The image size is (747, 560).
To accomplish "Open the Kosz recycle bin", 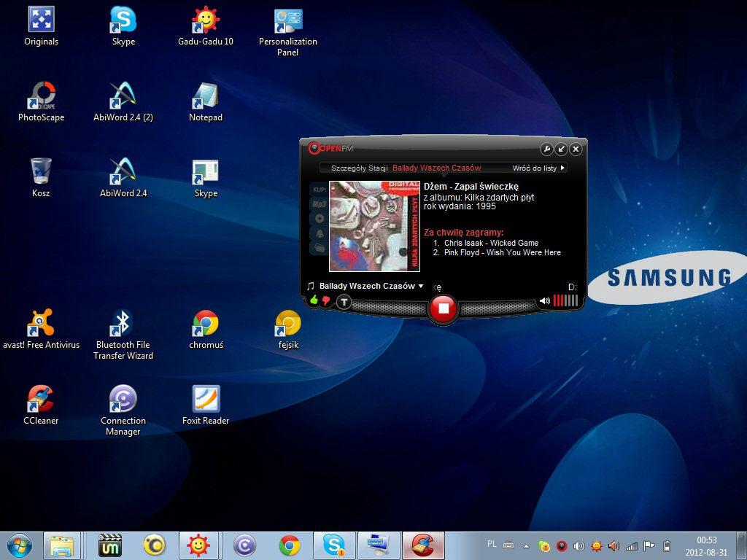I will tap(41, 177).
